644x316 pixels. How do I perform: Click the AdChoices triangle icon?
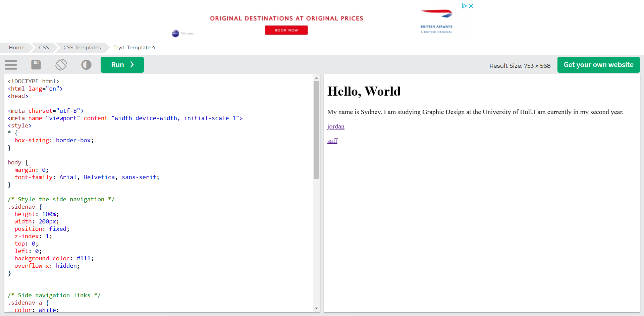coord(464,6)
